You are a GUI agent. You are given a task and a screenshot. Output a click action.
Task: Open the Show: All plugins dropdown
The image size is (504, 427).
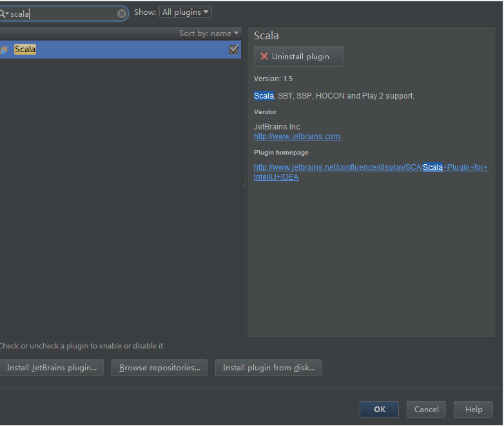pos(186,12)
